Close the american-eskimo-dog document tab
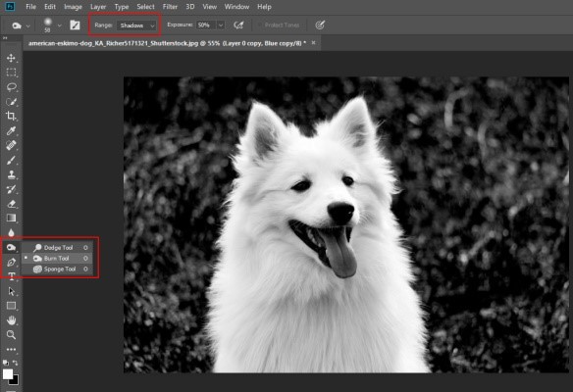Viewport: 573px width, 392px height. point(313,43)
